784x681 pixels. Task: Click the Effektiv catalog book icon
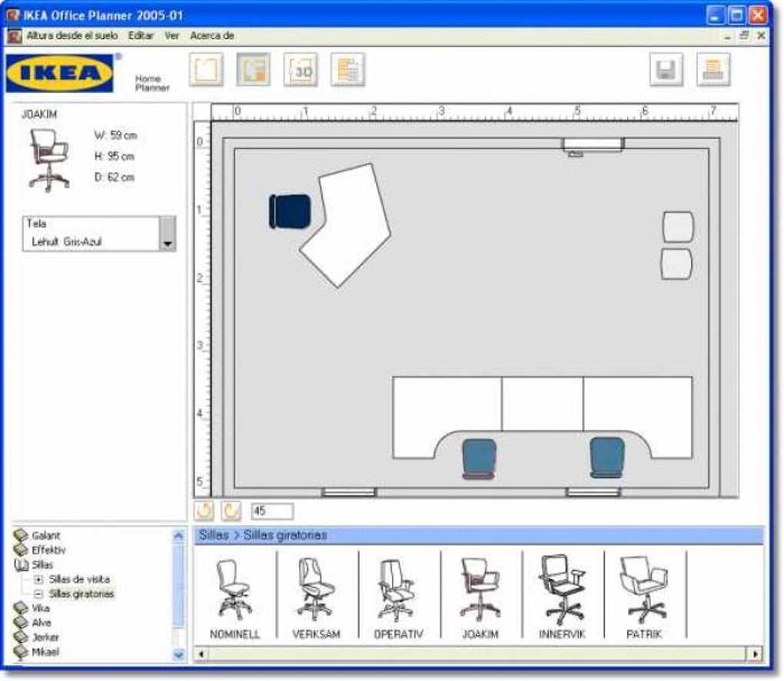click(21, 550)
